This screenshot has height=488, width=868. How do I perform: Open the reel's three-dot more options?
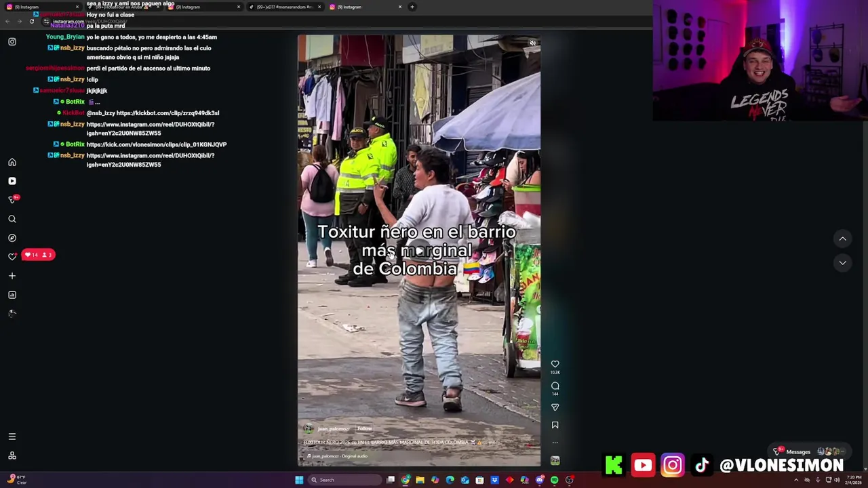[555, 443]
